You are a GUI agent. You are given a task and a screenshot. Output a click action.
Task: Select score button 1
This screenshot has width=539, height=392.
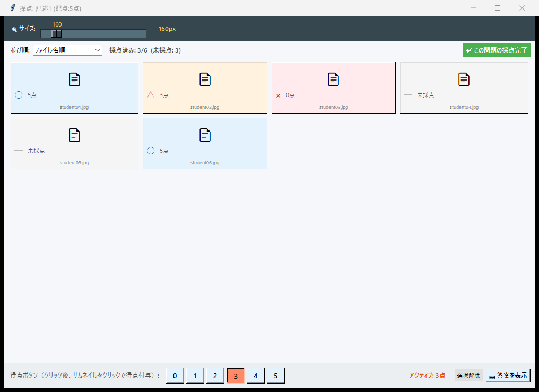point(195,376)
